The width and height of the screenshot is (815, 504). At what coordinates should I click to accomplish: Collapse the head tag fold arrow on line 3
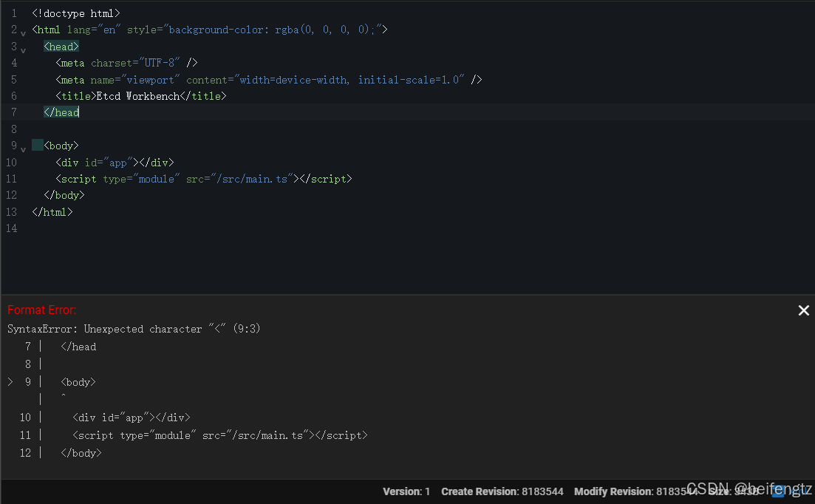pos(24,50)
